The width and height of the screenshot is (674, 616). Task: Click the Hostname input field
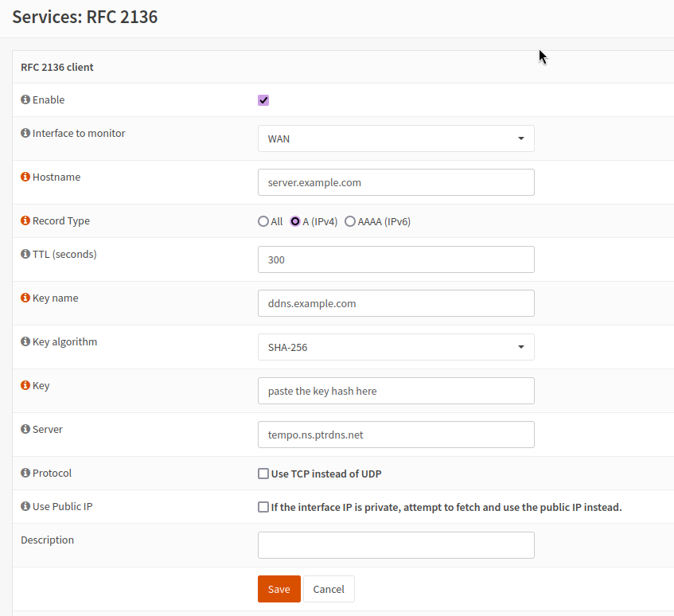396,182
